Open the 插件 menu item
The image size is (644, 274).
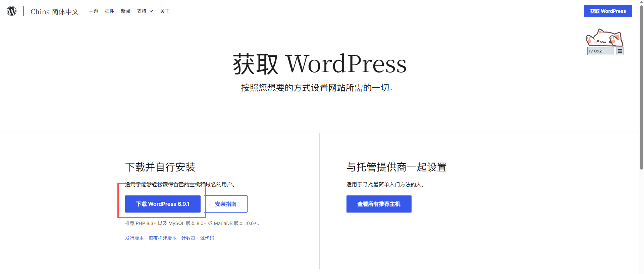[x=109, y=11]
